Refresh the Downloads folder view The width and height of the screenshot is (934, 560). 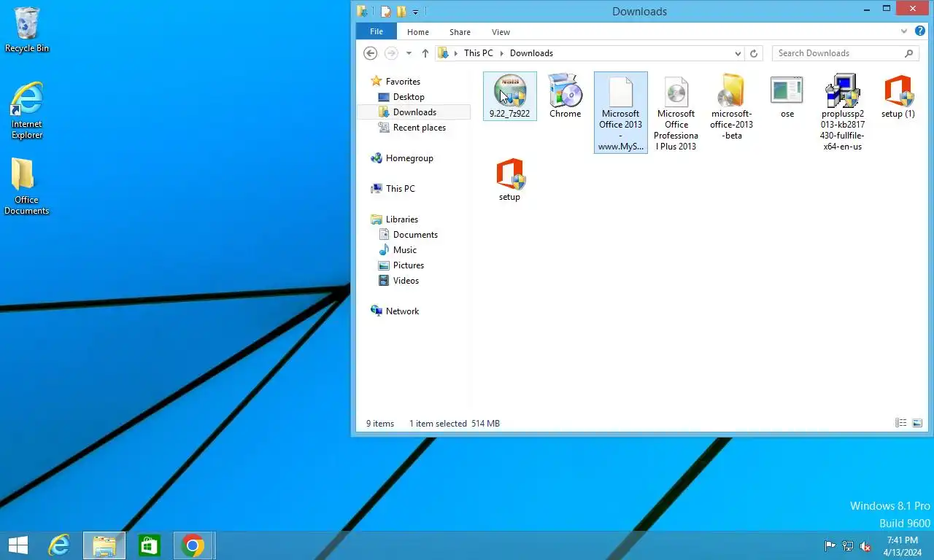pos(754,53)
